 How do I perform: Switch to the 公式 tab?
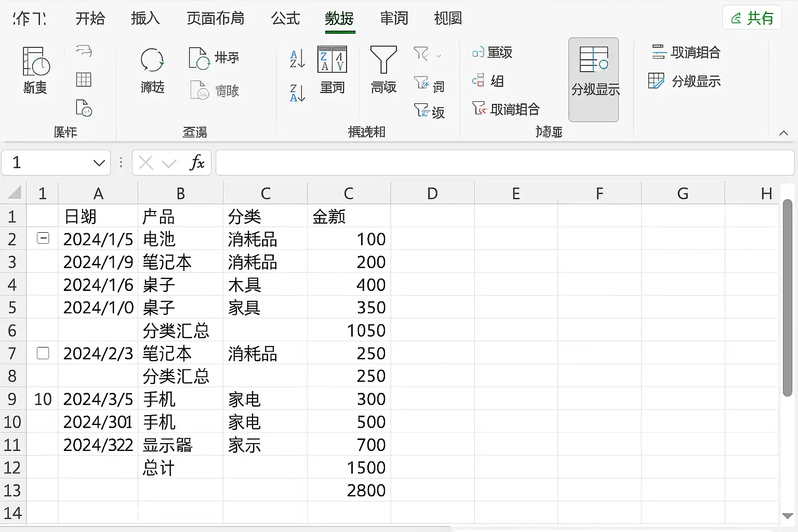(x=286, y=18)
